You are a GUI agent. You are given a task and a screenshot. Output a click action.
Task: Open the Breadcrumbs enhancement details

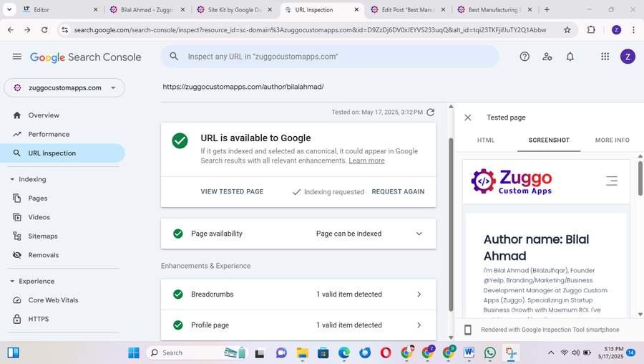298,294
